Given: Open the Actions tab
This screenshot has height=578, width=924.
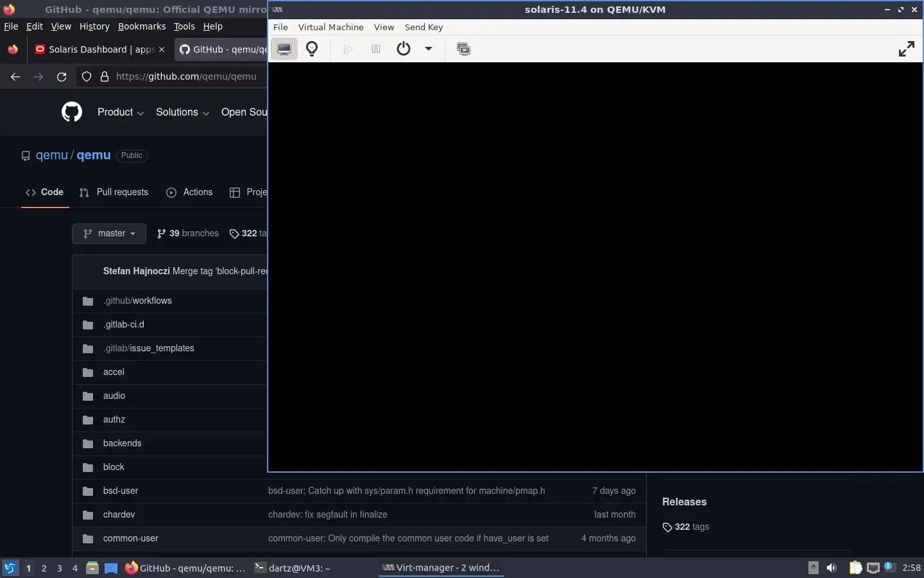Looking at the screenshot, I should [x=189, y=192].
